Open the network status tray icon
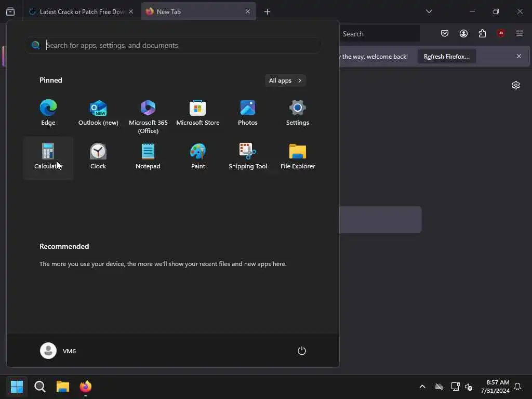Image resolution: width=532 pixels, height=399 pixels. tap(455, 387)
